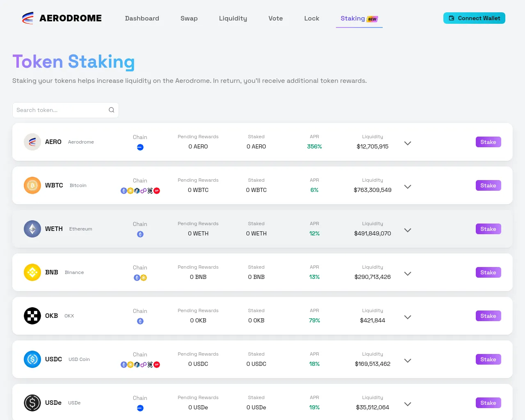Expand the WBTC row details chevron
This screenshot has height=420, width=525.
coord(408,187)
